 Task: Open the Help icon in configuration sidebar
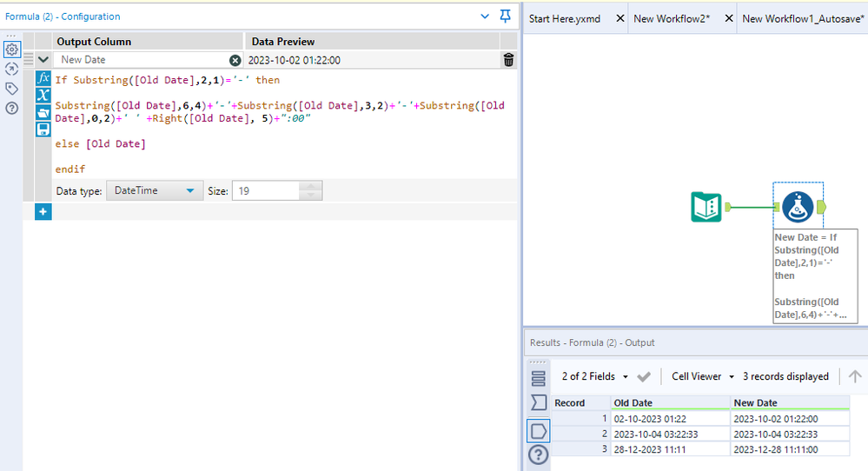tap(11, 108)
